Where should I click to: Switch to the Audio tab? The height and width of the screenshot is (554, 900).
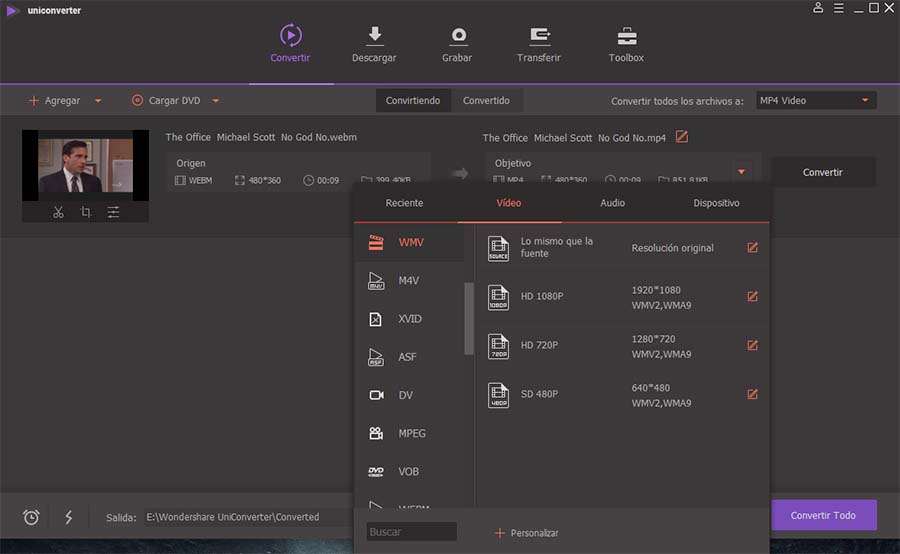click(612, 203)
